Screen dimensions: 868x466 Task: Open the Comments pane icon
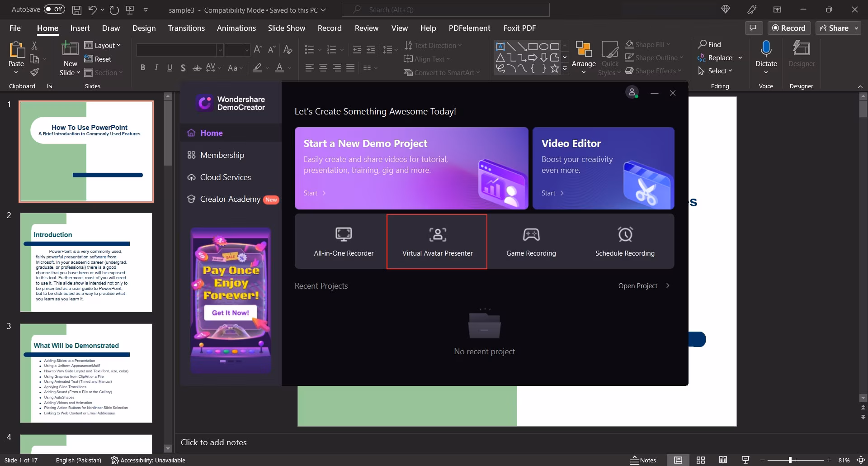click(x=753, y=28)
